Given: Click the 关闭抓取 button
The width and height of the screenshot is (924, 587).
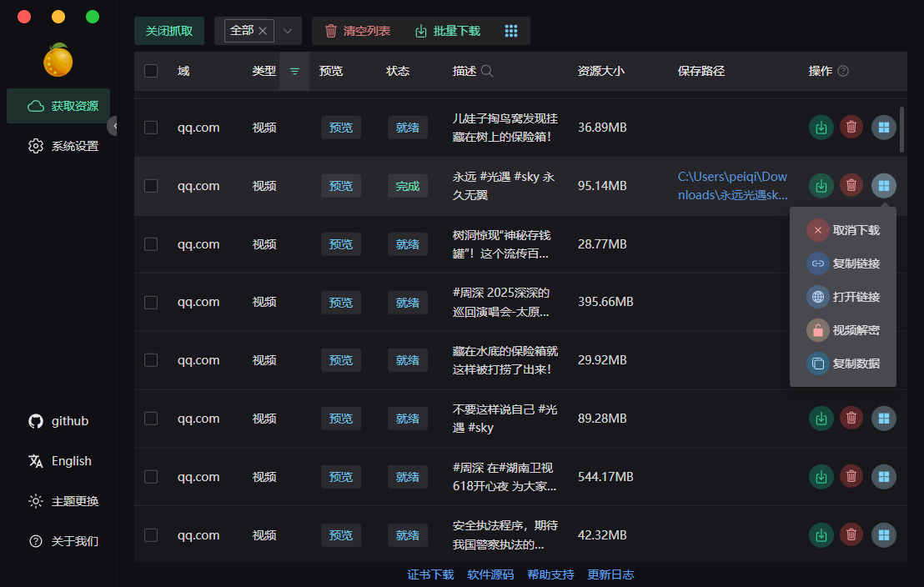Looking at the screenshot, I should pos(169,31).
